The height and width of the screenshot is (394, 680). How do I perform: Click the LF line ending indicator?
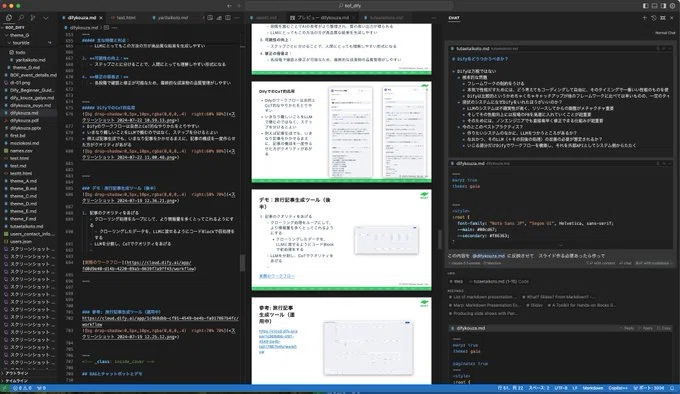[575, 388]
